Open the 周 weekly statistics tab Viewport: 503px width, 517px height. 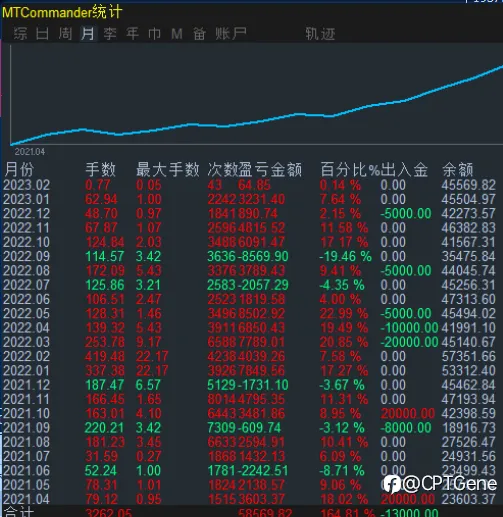[x=65, y=34]
